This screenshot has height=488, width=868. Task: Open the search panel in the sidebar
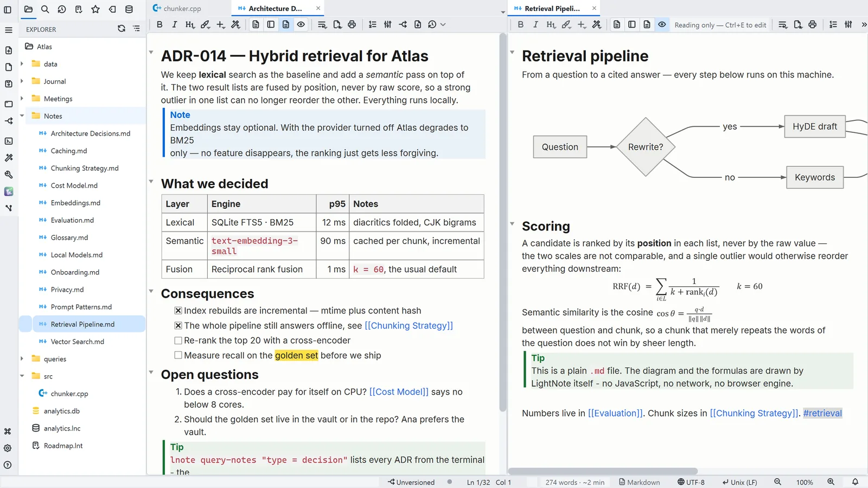45,9
